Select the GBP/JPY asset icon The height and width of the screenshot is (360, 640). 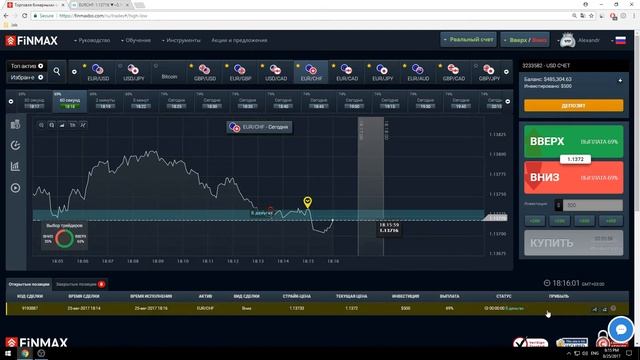(x=489, y=69)
